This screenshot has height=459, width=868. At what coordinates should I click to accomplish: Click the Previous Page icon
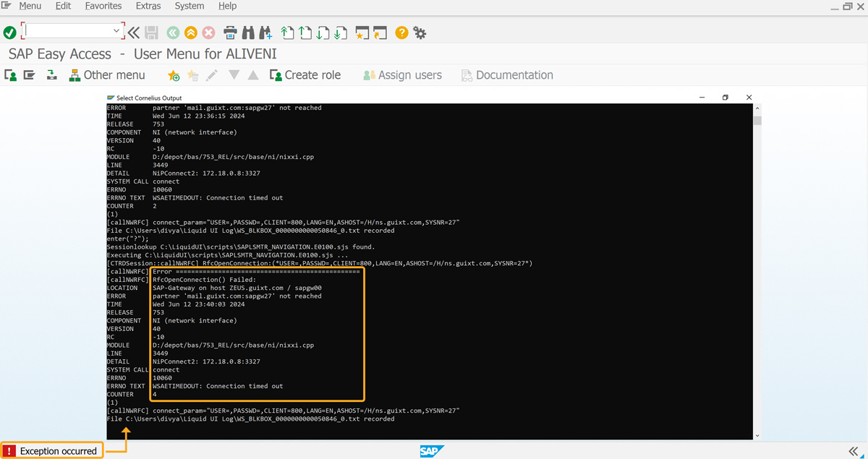click(305, 33)
